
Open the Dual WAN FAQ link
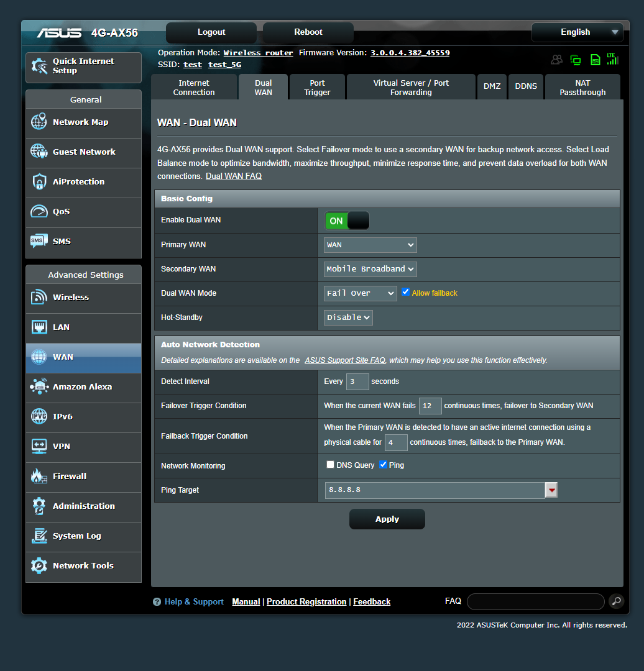pyautogui.click(x=233, y=176)
